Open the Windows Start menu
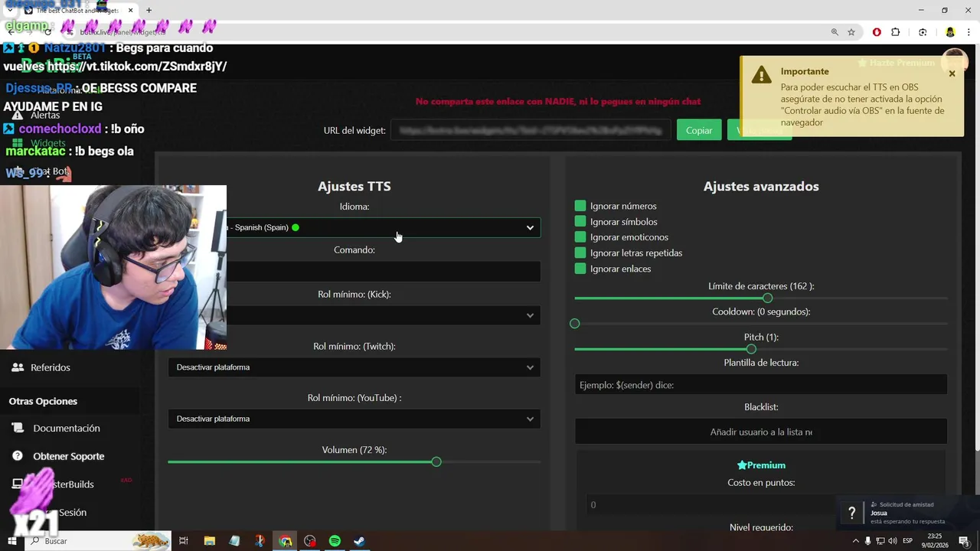The height and width of the screenshot is (551, 980). pos(12,541)
